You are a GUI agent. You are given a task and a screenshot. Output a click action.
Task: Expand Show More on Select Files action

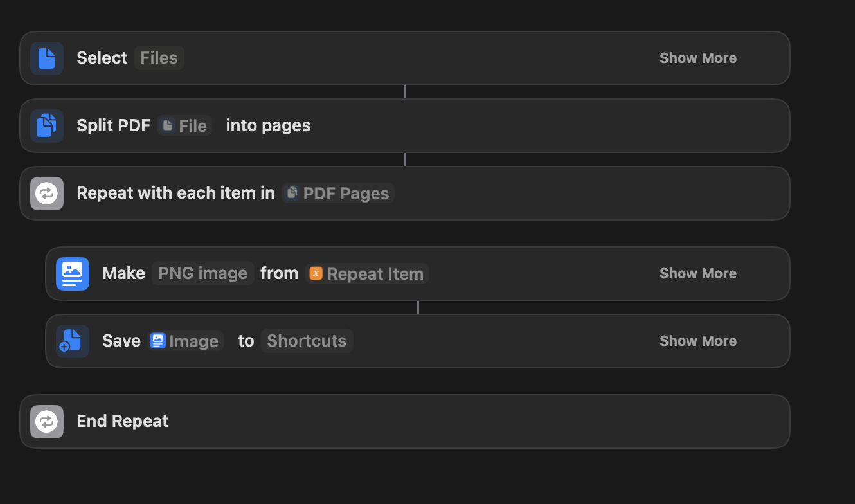tap(698, 58)
